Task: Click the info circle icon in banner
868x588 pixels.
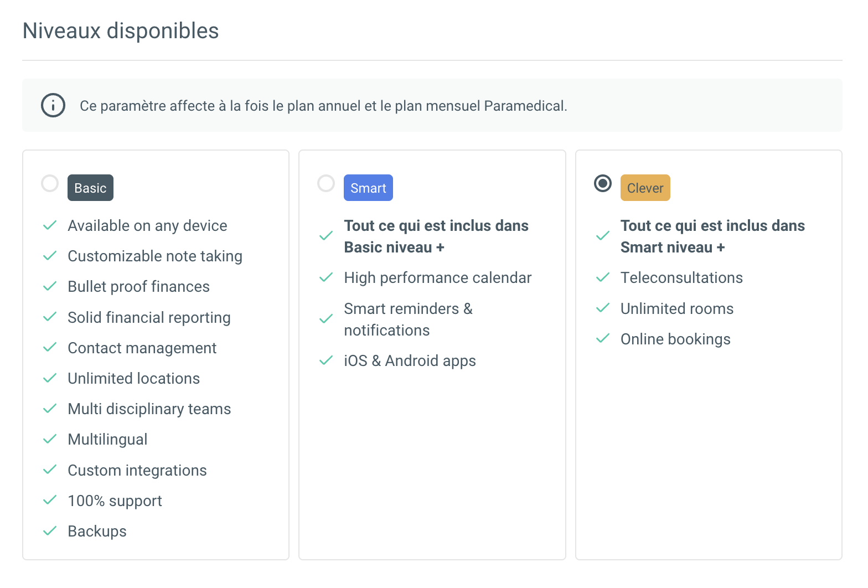Action: 53,105
